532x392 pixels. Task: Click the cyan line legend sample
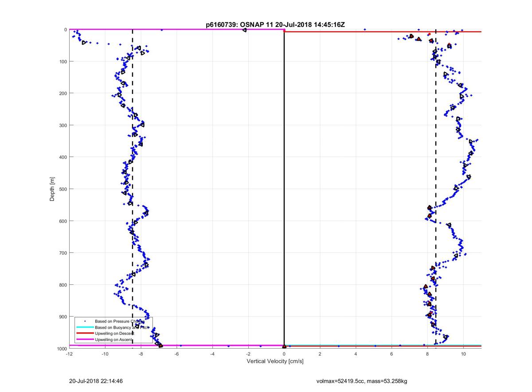click(84, 327)
